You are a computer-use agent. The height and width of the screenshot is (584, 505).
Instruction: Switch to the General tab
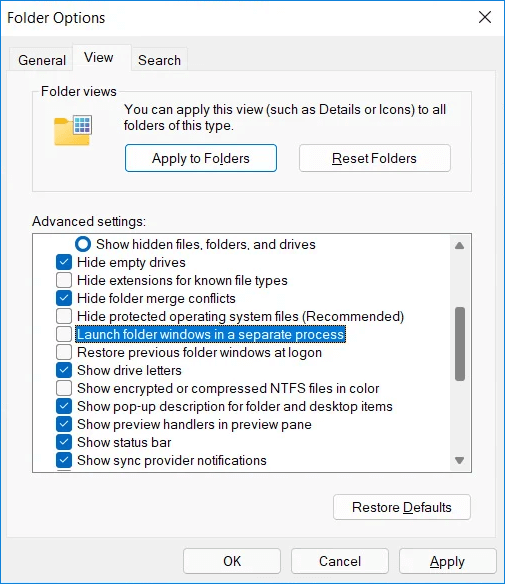(x=42, y=60)
